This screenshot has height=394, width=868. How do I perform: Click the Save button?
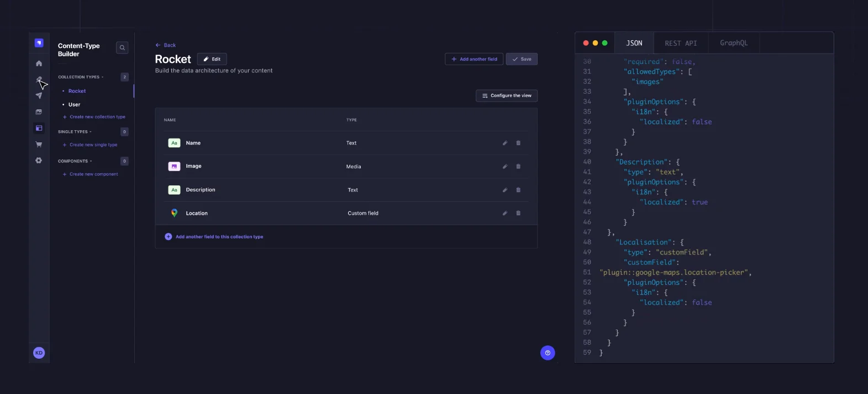coord(522,59)
